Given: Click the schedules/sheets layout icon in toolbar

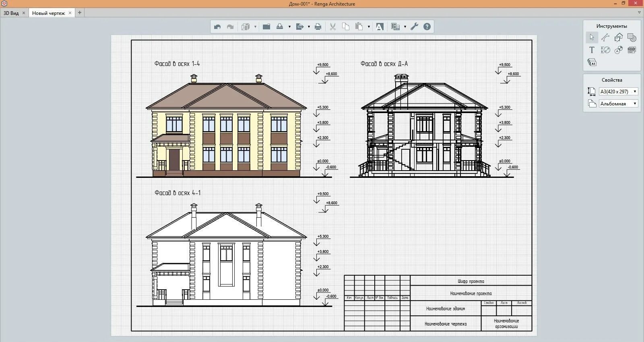Looking at the screenshot, I should (x=395, y=27).
